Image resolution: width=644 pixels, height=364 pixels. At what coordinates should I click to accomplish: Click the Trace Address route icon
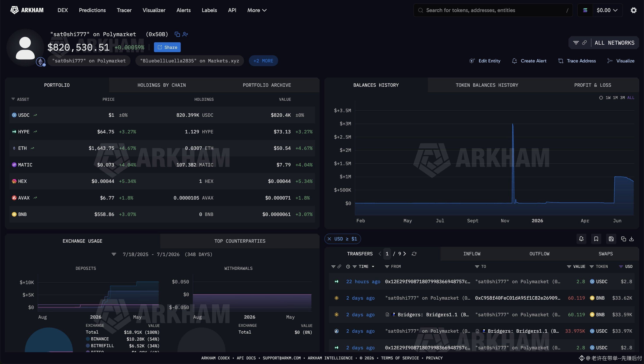pos(561,61)
